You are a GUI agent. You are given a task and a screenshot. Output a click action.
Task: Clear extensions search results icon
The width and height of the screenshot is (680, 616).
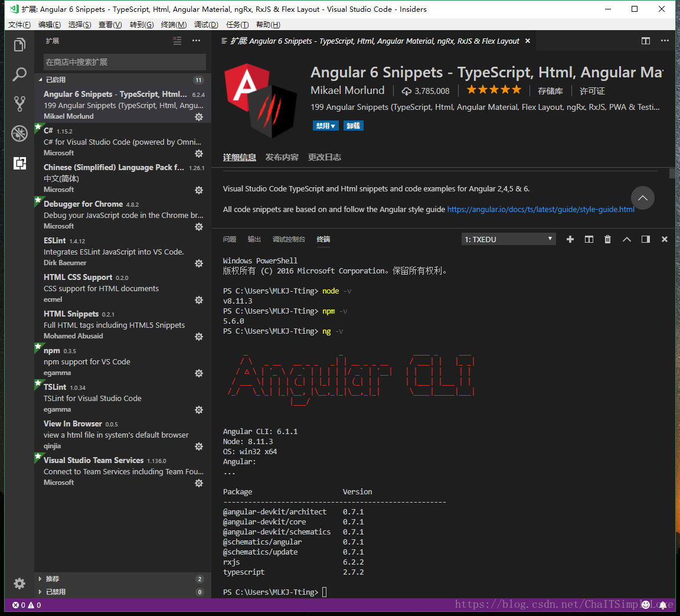(177, 41)
